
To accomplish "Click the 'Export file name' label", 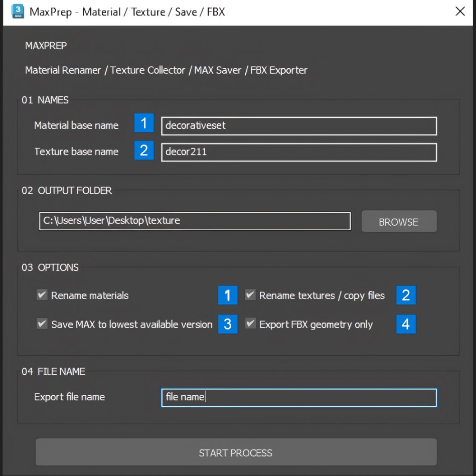I will pyautogui.click(x=70, y=397).
